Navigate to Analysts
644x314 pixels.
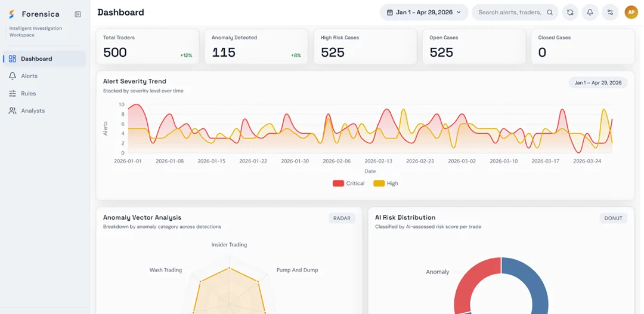[44, 110]
